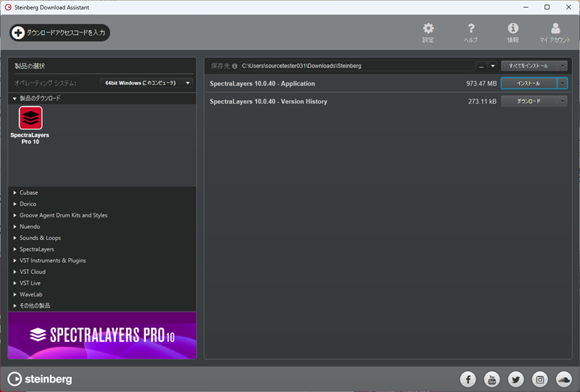The image size is (580, 392).
Task: Install SpectraLayers 10.0.40 Application
Action: (x=529, y=83)
